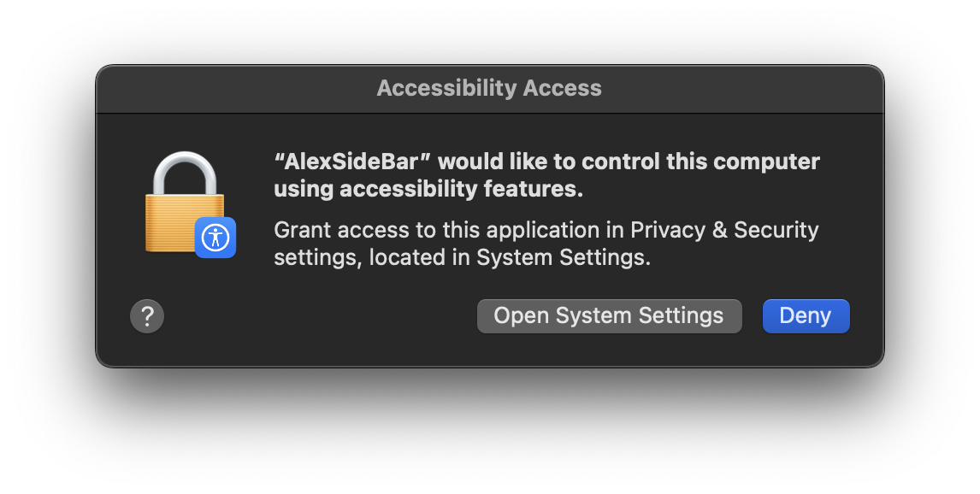Click Open System Settings
Image resolution: width=980 pixels, height=494 pixels.
click(x=609, y=315)
